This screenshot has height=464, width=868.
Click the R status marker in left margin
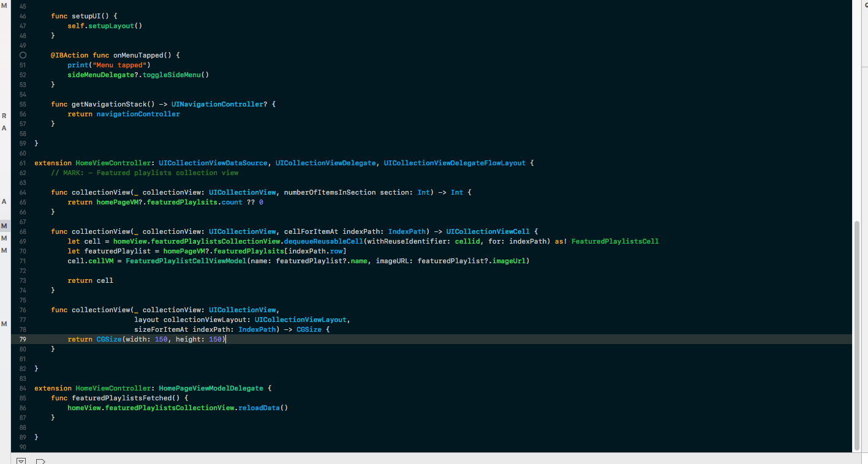tap(4, 115)
